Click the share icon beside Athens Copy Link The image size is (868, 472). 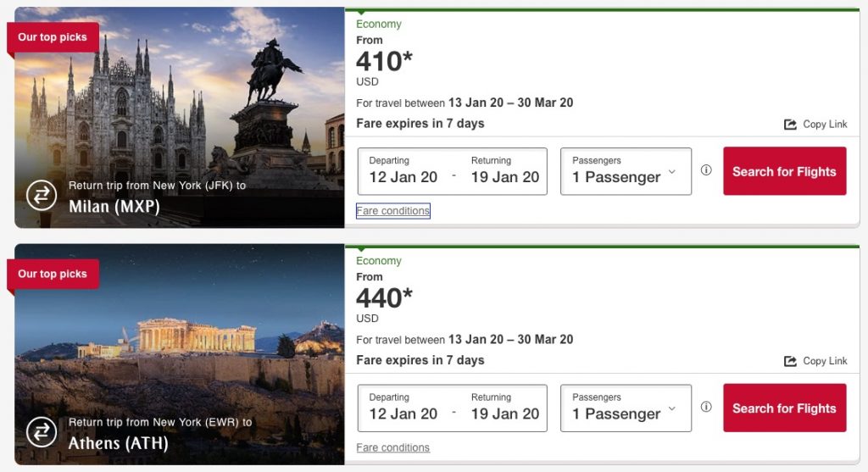[x=790, y=361]
